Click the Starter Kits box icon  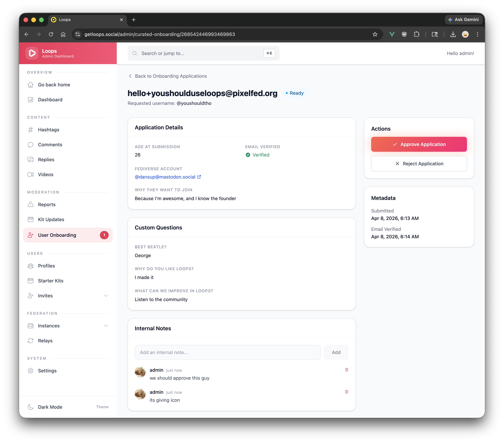31,281
